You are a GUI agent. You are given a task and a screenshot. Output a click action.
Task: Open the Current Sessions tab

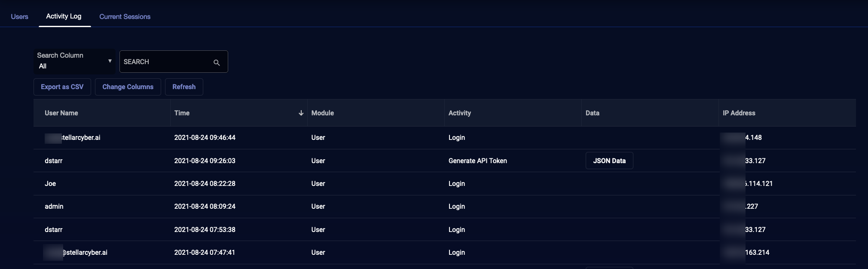(125, 16)
